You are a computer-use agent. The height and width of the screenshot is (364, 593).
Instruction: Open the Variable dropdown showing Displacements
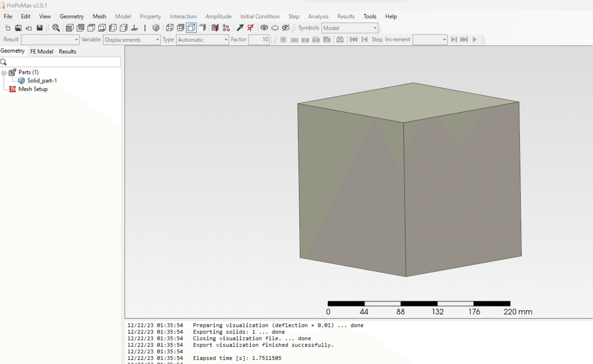[x=132, y=40]
